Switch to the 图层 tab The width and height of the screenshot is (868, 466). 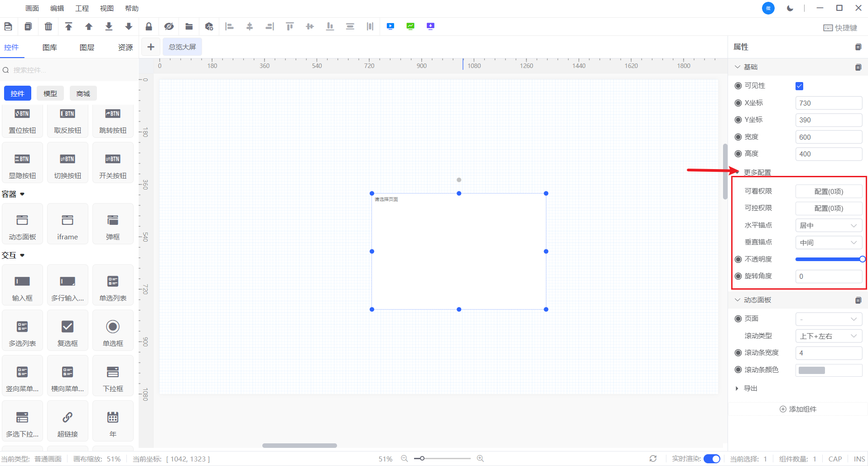coord(87,48)
